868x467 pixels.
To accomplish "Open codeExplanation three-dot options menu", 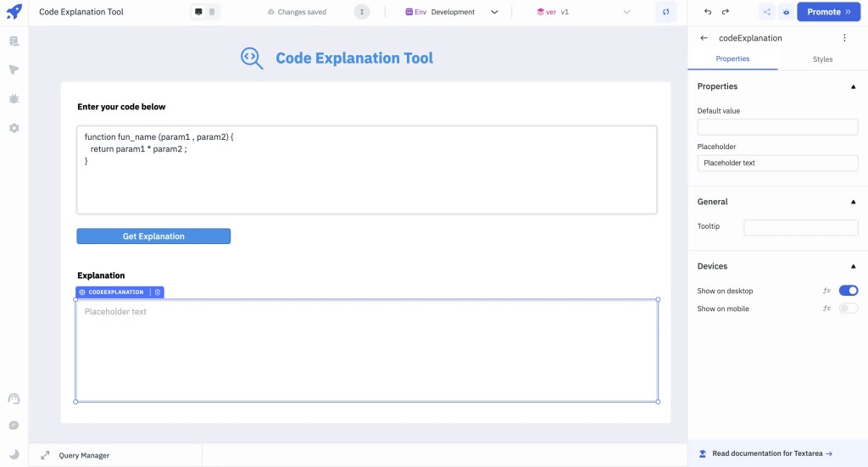I will 844,38.
